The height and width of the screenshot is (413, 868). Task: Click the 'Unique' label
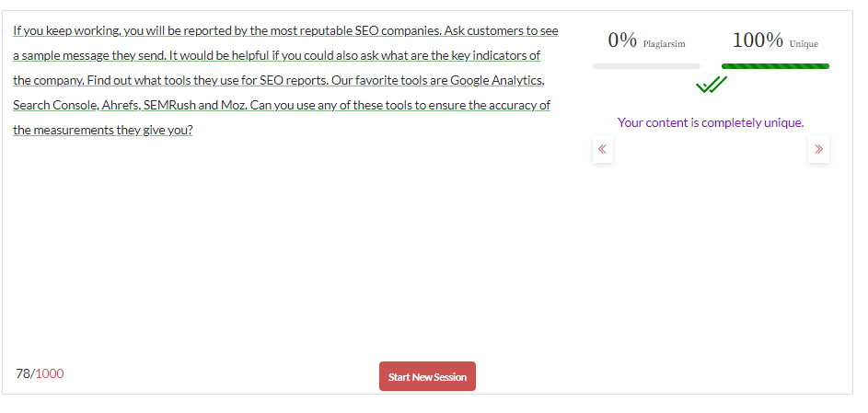click(804, 44)
